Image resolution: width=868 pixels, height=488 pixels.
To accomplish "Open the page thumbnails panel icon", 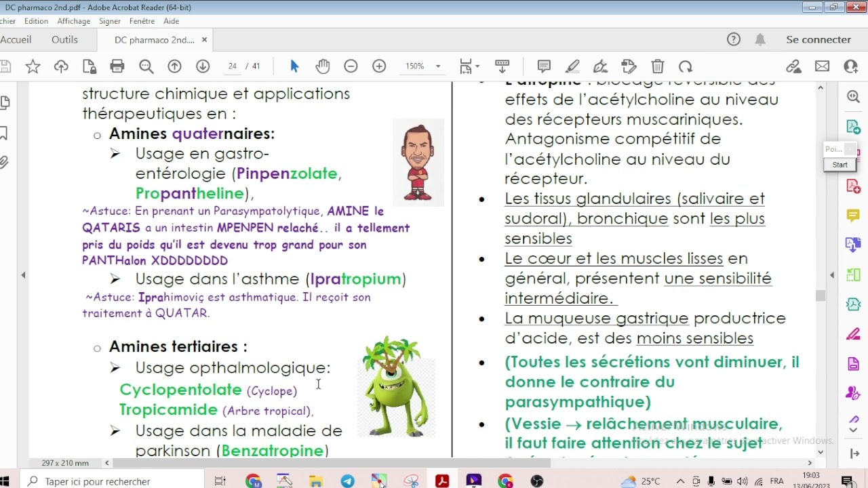I will coord(5,103).
